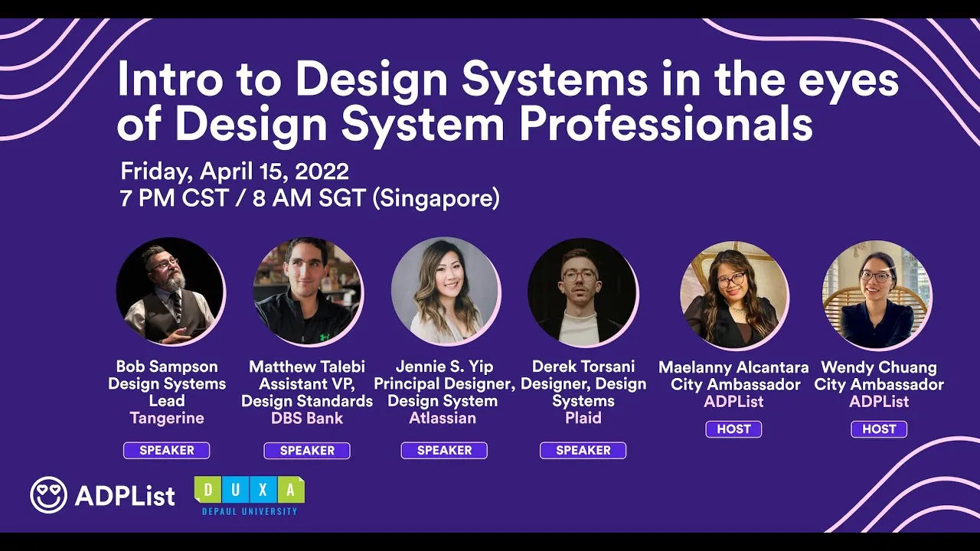The image size is (980, 551).
Task: Click the company name 'Plaid'
Action: point(583,418)
